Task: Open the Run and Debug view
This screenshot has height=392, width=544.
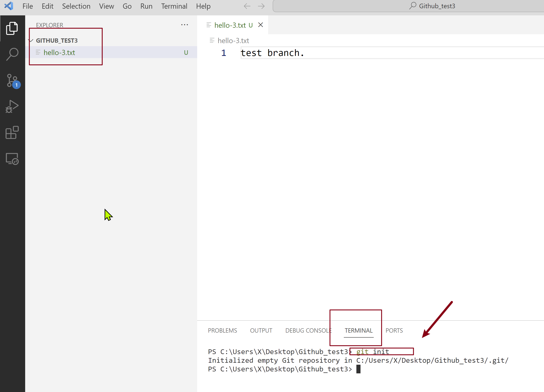Action: tap(12, 107)
